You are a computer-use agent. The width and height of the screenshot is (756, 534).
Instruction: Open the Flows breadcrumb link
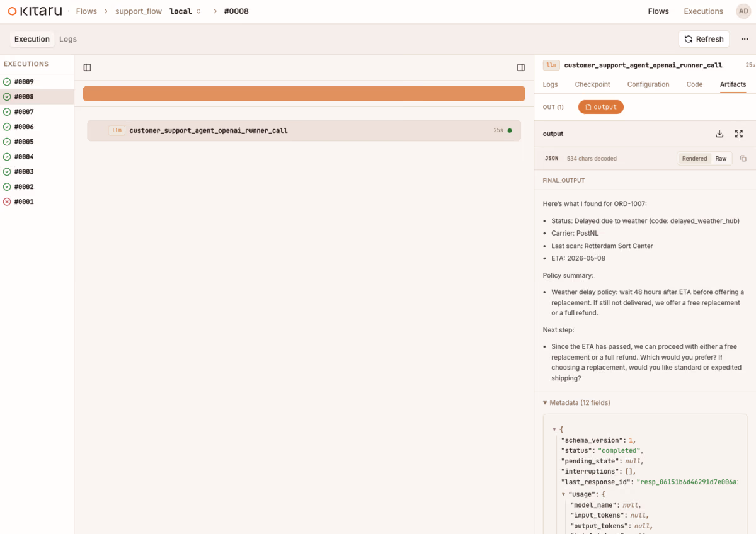point(86,11)
